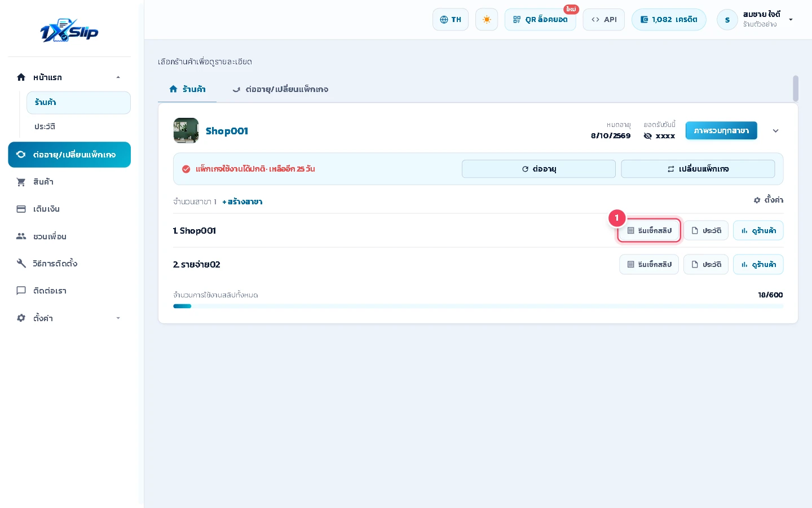This screenshot has width=812, height=508.
Task: Click the สินค้า shopping cart icon
Action: pos(21,182)
